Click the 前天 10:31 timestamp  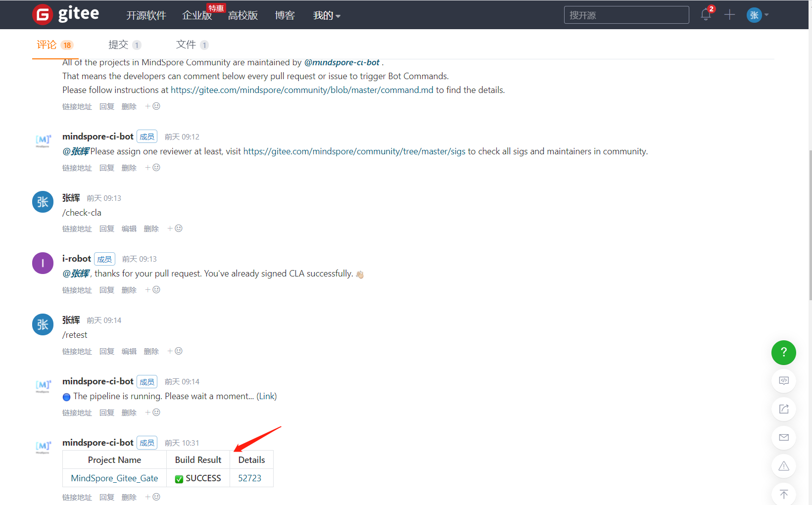tap(182, 443)
